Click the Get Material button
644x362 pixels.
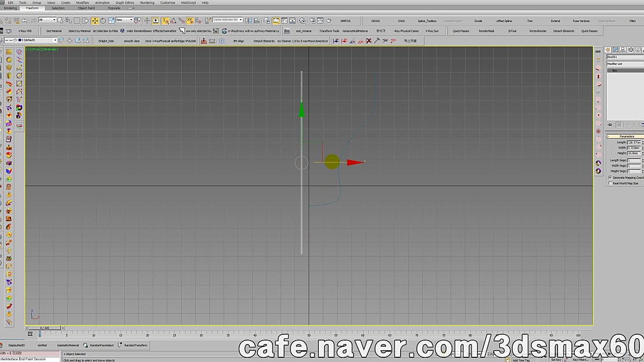(53, 30)
